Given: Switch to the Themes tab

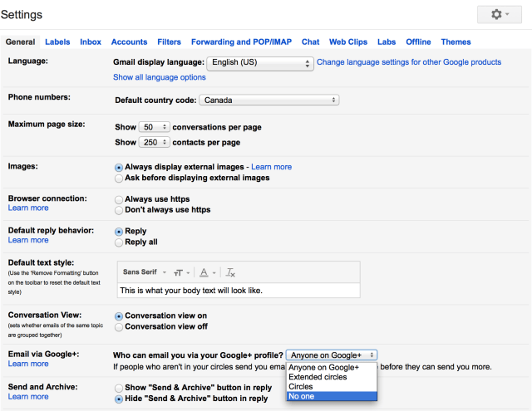Looking at the screenshot, I should [456, 42].
